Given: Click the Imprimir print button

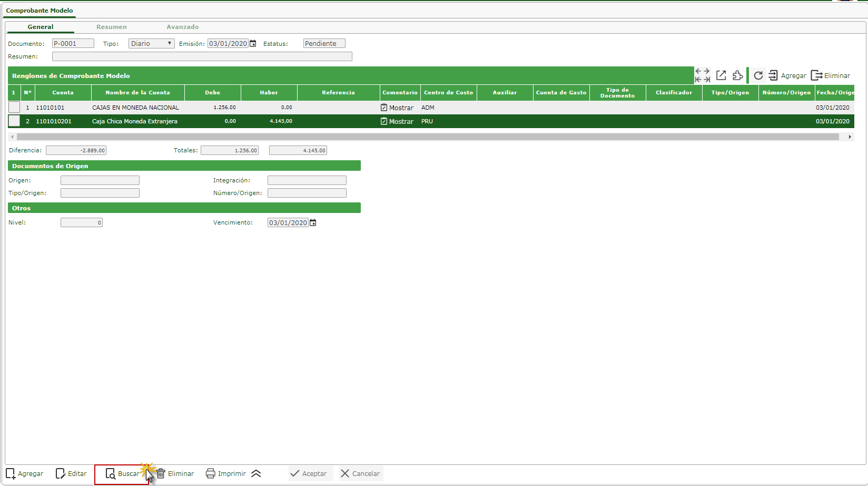Looking at the screenshot, I should pyautogui.click(x=226, y=473).
